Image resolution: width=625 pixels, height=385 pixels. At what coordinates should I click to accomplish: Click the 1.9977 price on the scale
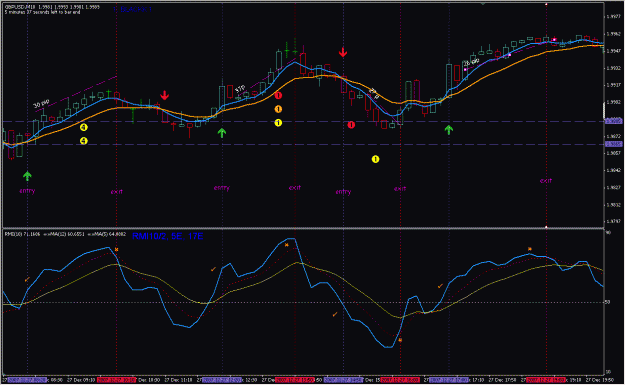pyautogui.click(x=613, y=17)
